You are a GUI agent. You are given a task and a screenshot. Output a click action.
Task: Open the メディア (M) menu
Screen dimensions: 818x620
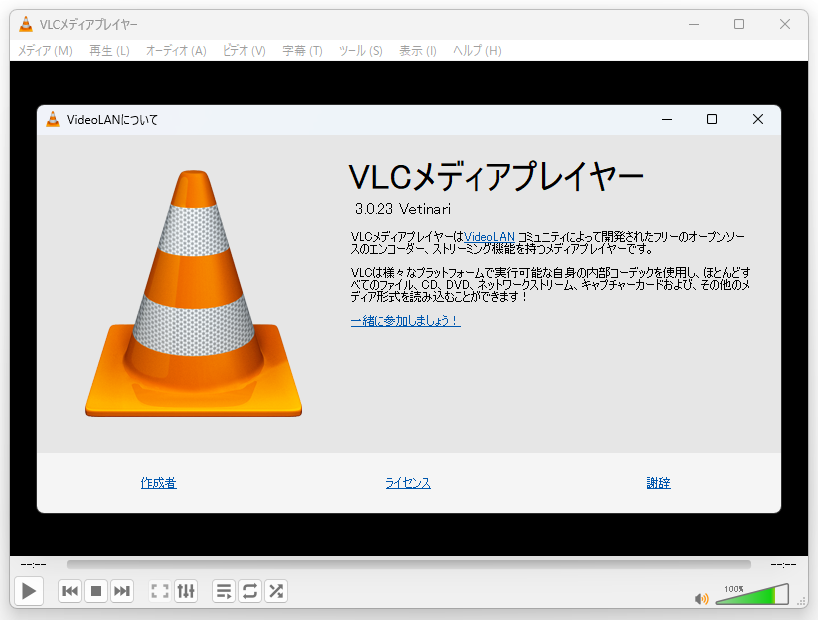point(45,51)
